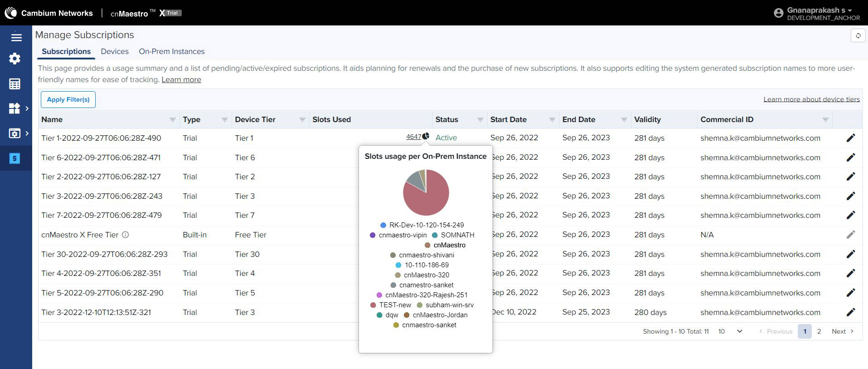Viewport: 868px width, 369px height.
Task: Edit the Tier 4-2022-09-27T06:06:28Z-351 subscription name
Action: 851,273
